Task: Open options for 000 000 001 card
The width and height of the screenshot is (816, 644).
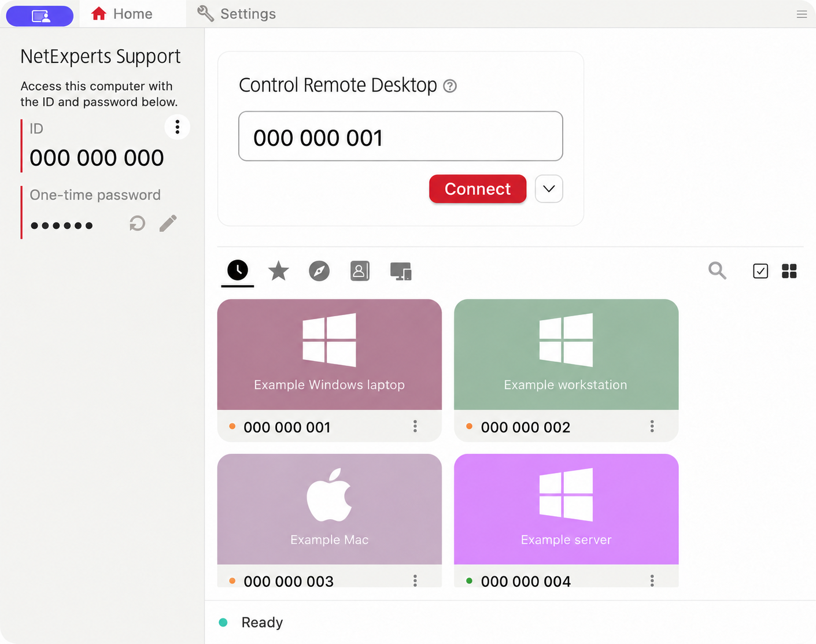Action: coord(415,426)
